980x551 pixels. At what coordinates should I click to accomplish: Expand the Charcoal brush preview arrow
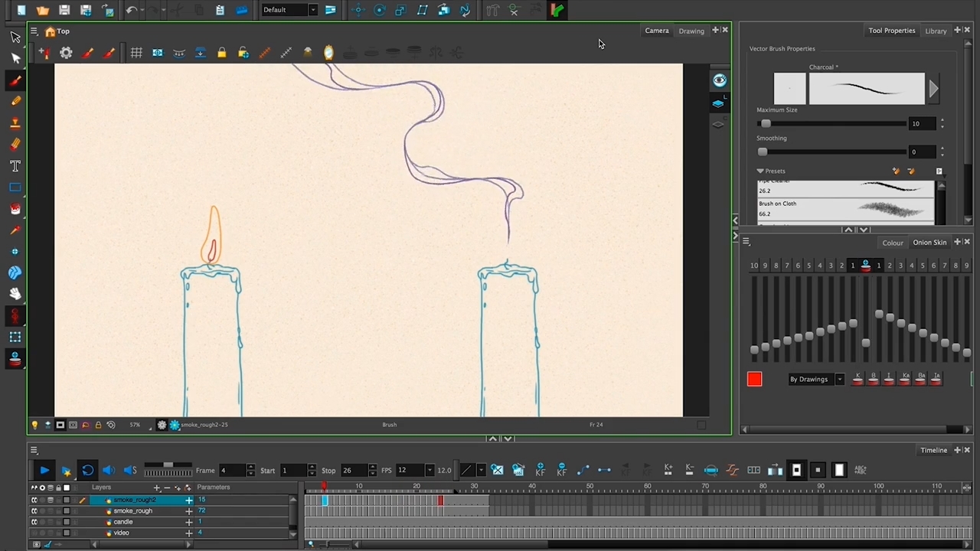click(933, 89)
